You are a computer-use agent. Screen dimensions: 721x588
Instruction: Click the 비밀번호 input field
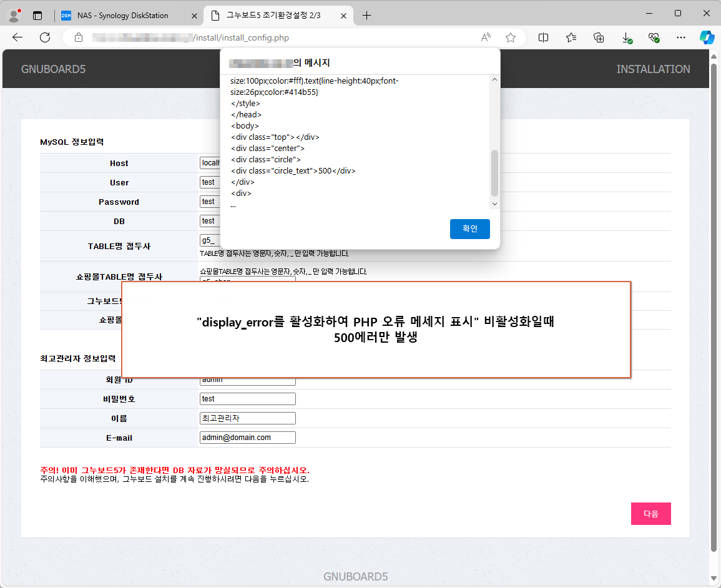(x=248, y=399)
